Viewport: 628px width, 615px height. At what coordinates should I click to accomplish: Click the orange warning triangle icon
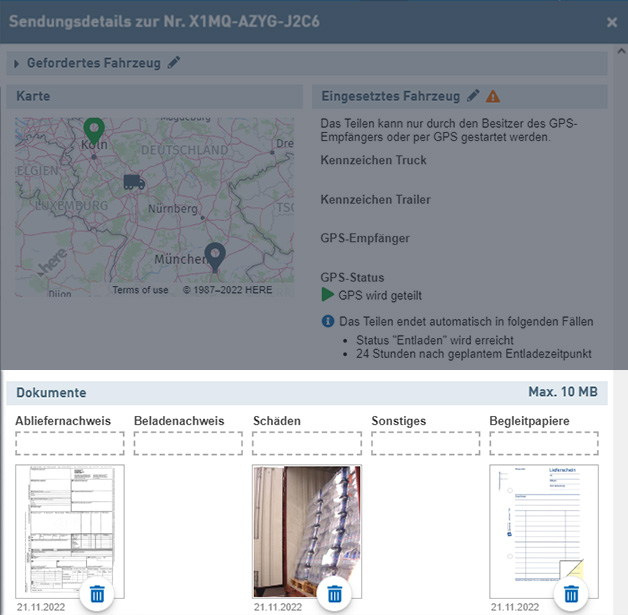coord(493,97)
